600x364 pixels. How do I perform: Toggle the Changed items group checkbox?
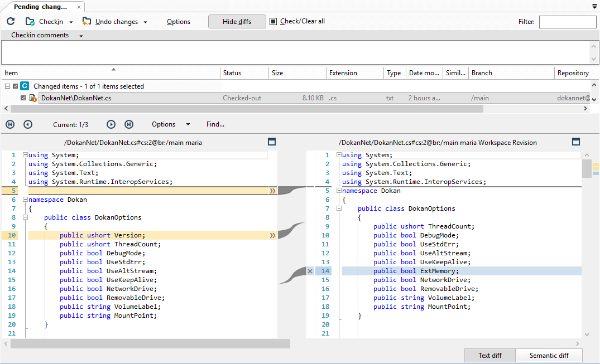[x=15, y=86]
